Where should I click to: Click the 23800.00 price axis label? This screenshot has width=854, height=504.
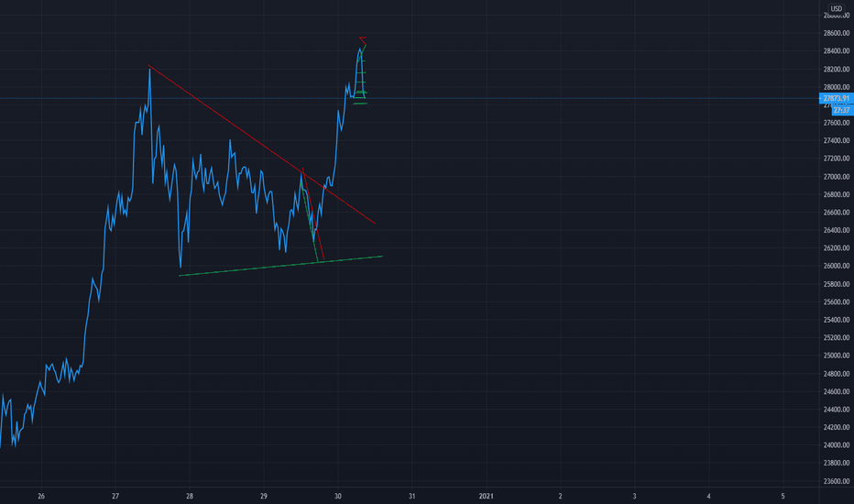pyautogui.click(x=836, y=463)
